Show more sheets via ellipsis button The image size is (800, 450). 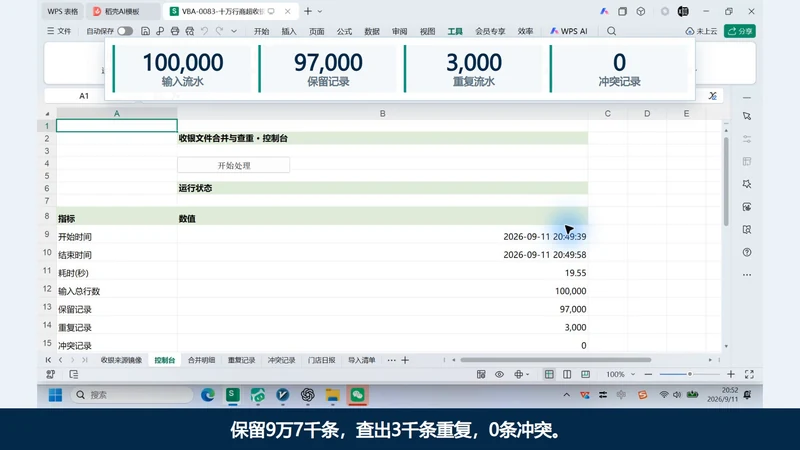pyautogui.click(x=391, y=360)
